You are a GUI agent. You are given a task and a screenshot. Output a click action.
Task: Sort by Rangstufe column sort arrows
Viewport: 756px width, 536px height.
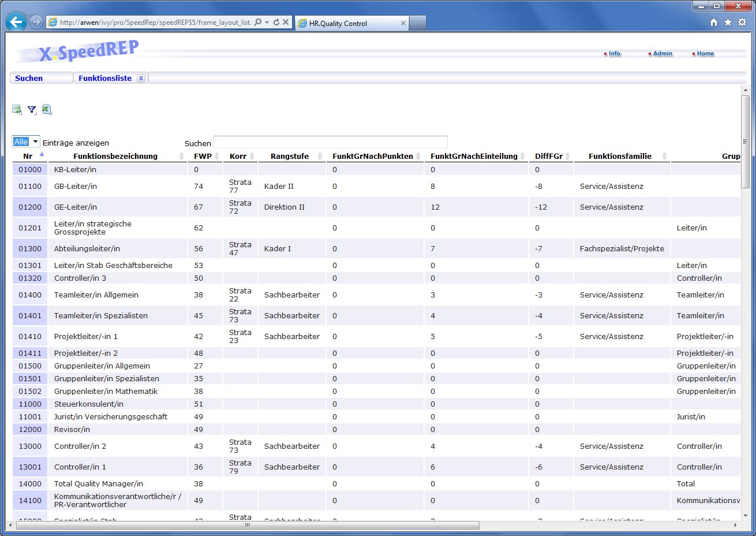(x=320, y=157)
